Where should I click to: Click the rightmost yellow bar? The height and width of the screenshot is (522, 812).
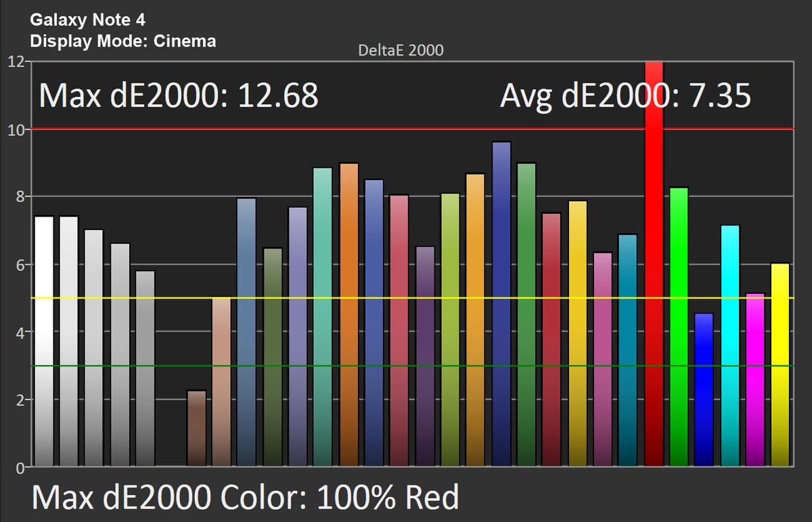click(x=780, y=365)
